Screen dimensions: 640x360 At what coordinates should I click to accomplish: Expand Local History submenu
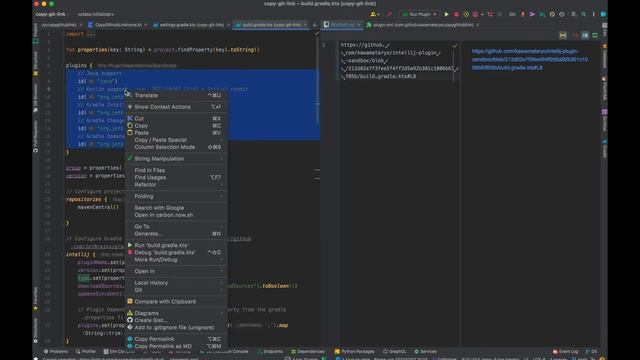(176, 282)
